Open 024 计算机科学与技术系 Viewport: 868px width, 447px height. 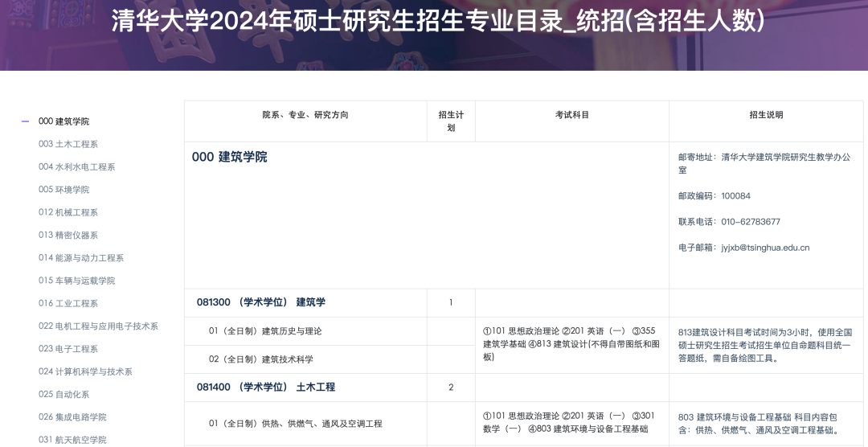click(x=85, y=371)
